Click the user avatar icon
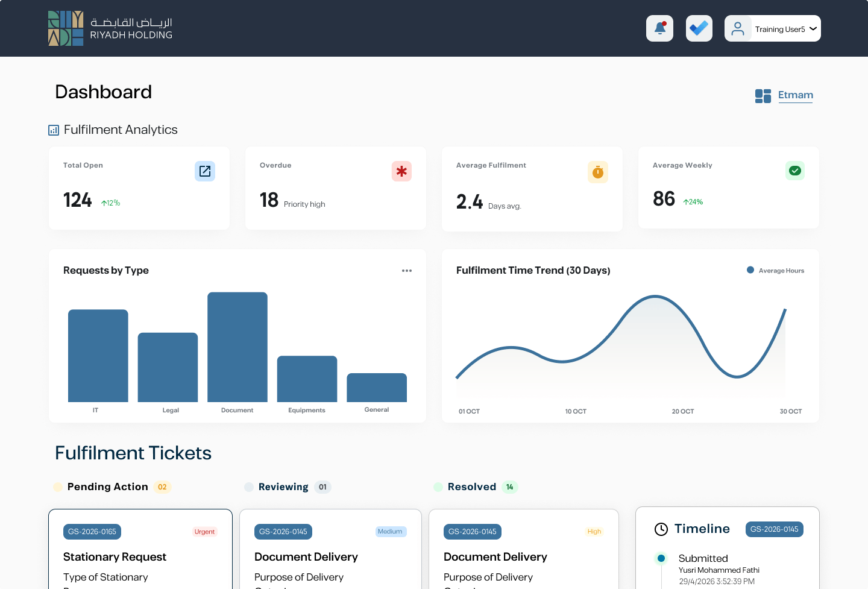Image resolution: width=868 pixels, height=589 pixels. (738, 28)
